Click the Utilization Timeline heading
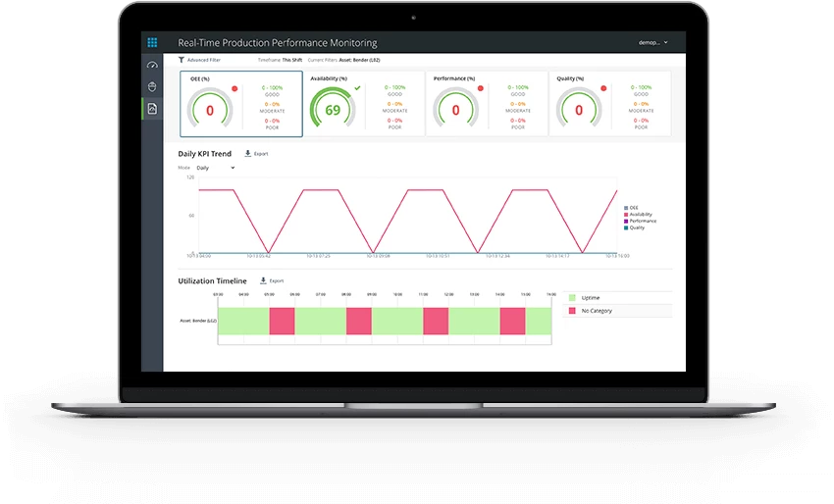Screen dimensions: 834x504 point(212,280)
